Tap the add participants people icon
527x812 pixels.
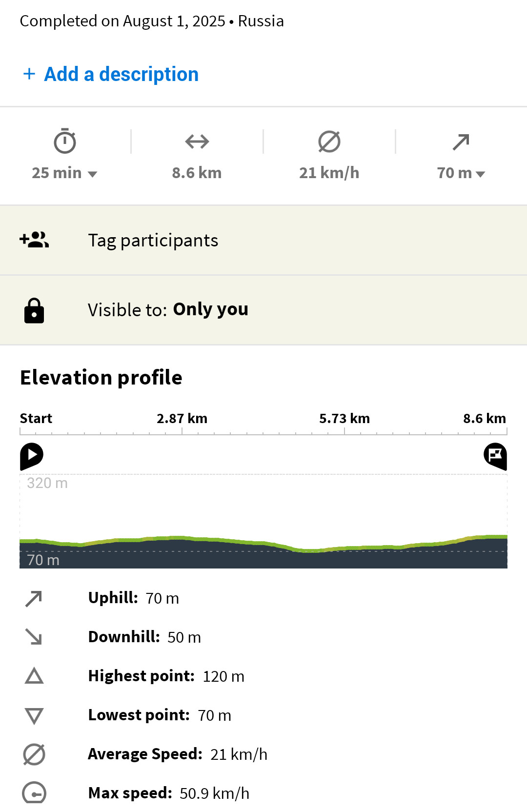click(x=34, y=240)
